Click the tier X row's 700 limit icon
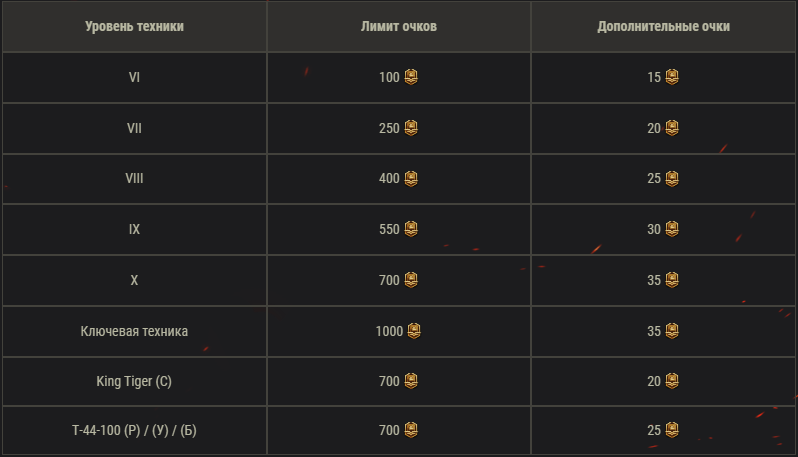The width and height of the screenshot is (798, 457). pyautogui.click(x=411, y=280)
